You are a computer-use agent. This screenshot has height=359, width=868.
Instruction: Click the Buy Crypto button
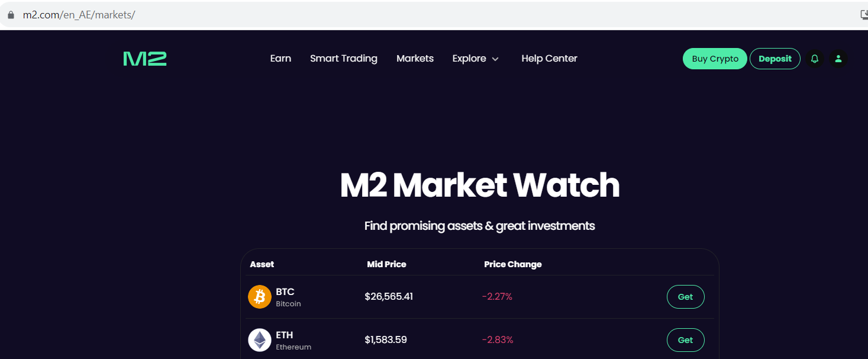pyautogui.click(x=714, y=58)
